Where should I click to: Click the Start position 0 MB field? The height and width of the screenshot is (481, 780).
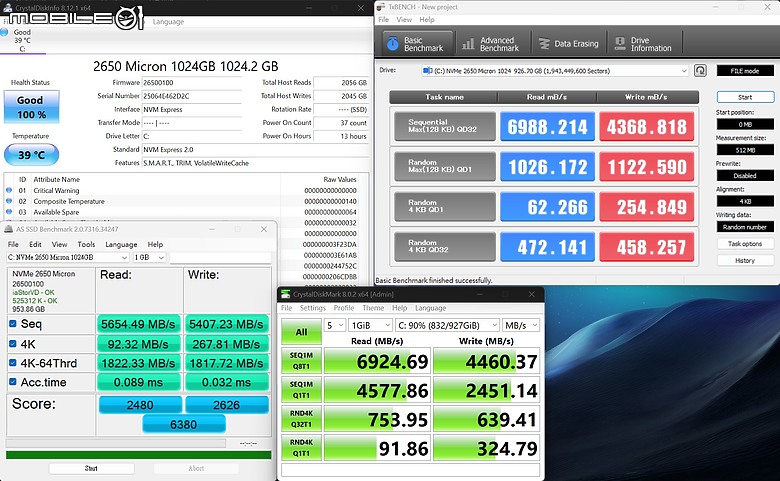(x=745, y=124)
